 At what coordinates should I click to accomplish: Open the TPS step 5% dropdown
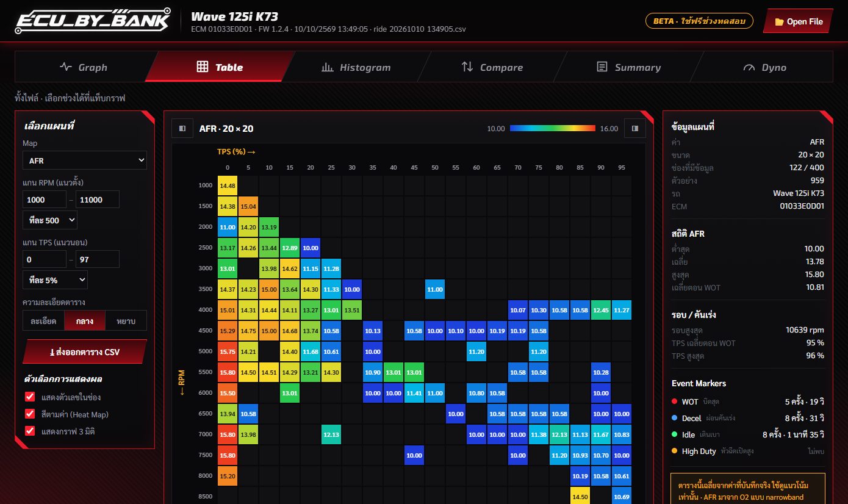tap(55, 280)
